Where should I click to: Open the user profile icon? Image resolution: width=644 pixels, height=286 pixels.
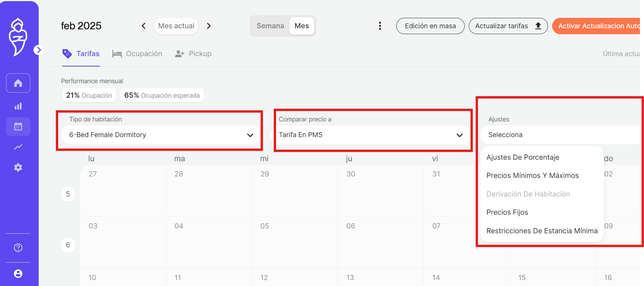18,274
